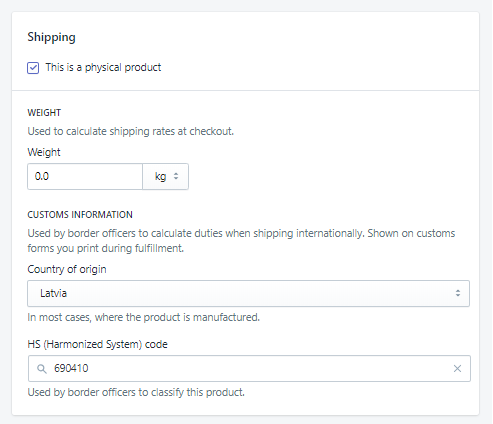Click the 'Used by border officers to classify' hint
Viewport: 493px width, 424px height.
point(136,392)
